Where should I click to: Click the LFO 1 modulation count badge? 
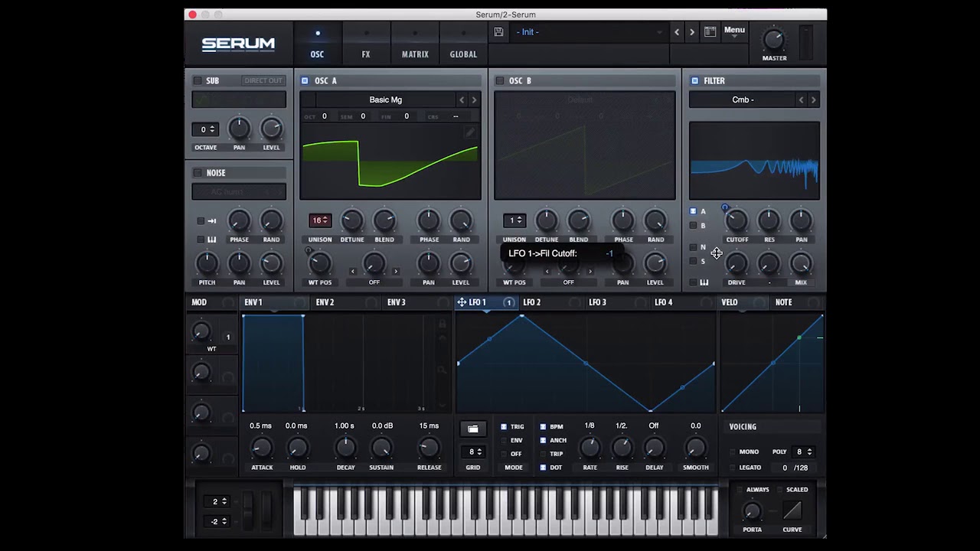point(508,303)
